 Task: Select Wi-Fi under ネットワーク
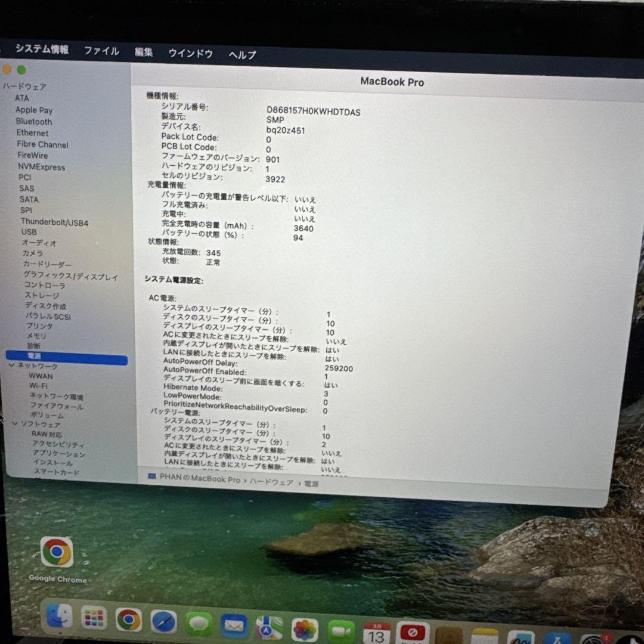(x=38, y=386)
